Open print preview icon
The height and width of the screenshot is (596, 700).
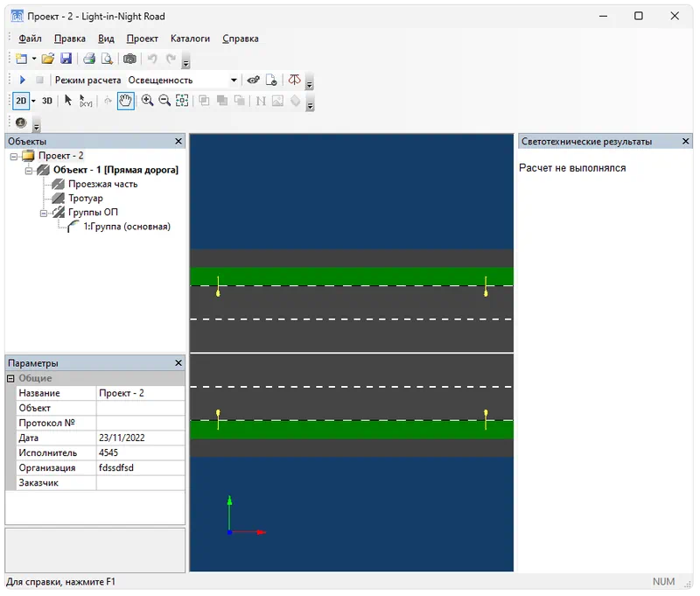pyautogui.click(x=107, y=59)
